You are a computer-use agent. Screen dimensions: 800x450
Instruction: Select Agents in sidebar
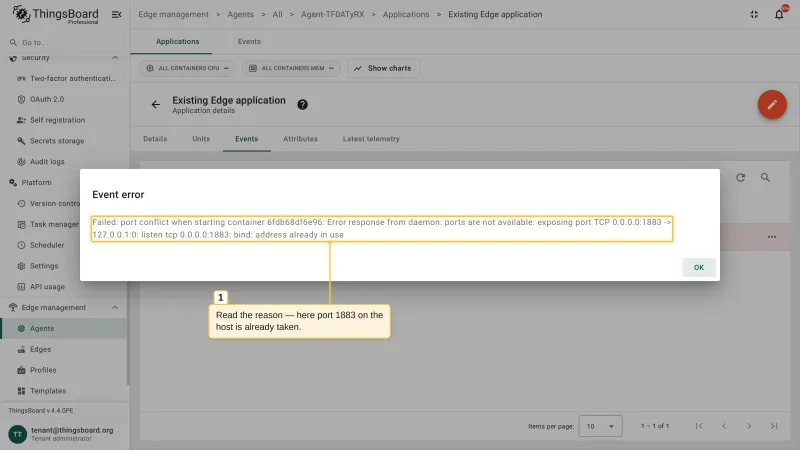[x=64, y=329]
